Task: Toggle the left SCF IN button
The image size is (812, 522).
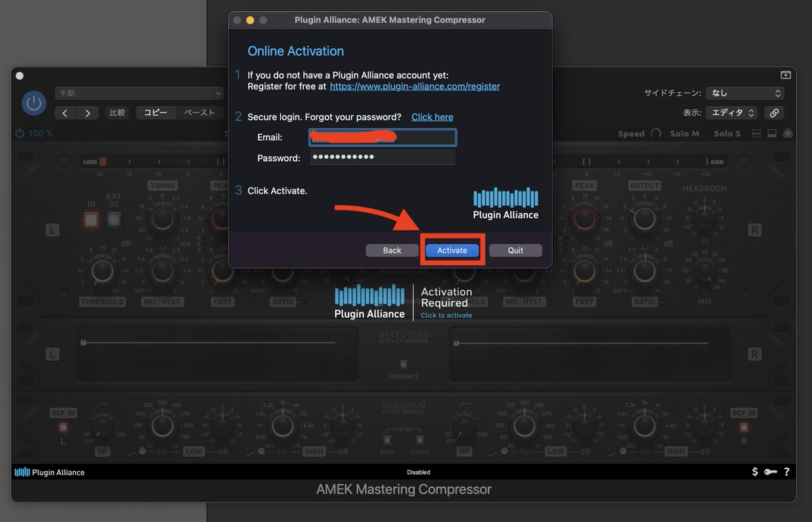Action: 63,427
